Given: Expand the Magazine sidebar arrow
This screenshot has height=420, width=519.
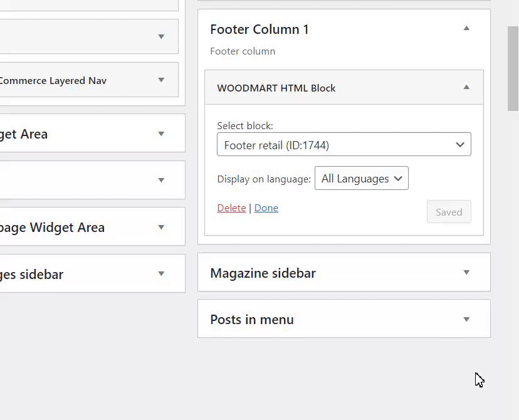Looking at the screenshot, I should (x=466, y=273).
